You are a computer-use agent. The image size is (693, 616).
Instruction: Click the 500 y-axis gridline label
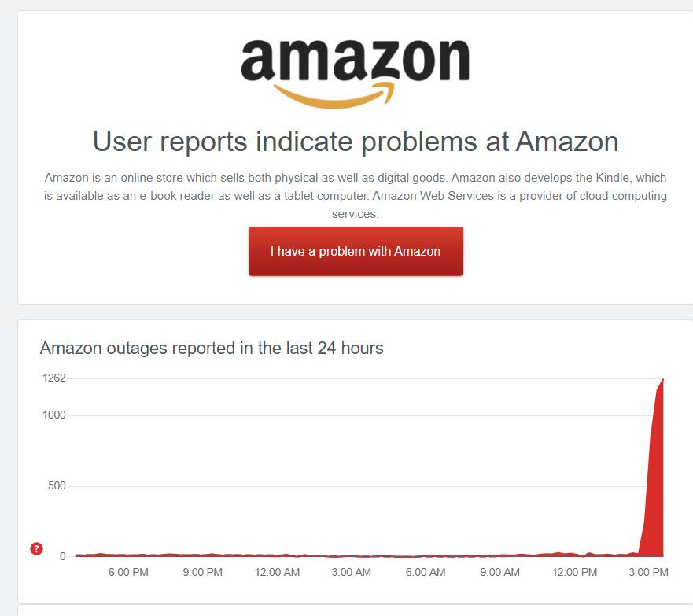57,485
